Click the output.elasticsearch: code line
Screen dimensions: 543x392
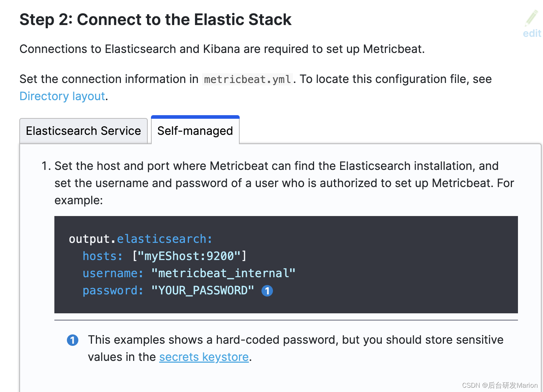[x=141, y=239]
